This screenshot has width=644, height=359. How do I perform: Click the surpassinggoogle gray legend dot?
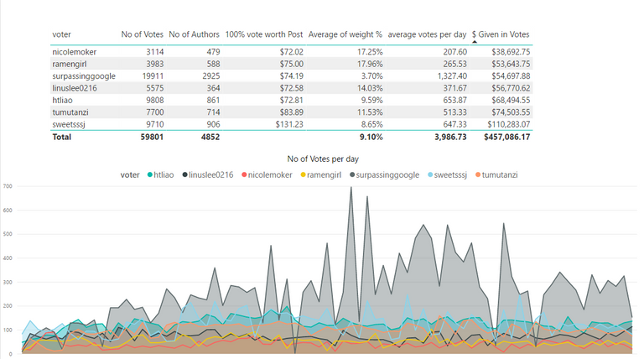[x=352, y=175]
